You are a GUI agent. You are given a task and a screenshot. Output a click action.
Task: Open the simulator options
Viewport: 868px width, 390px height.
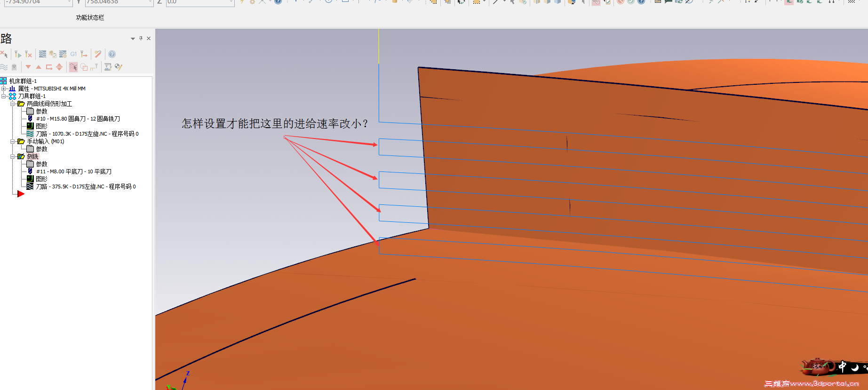click(x=63, y=54)
